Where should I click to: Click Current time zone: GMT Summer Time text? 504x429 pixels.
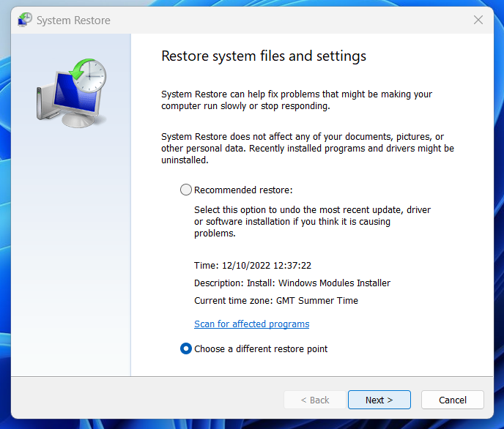coord(276,301)
